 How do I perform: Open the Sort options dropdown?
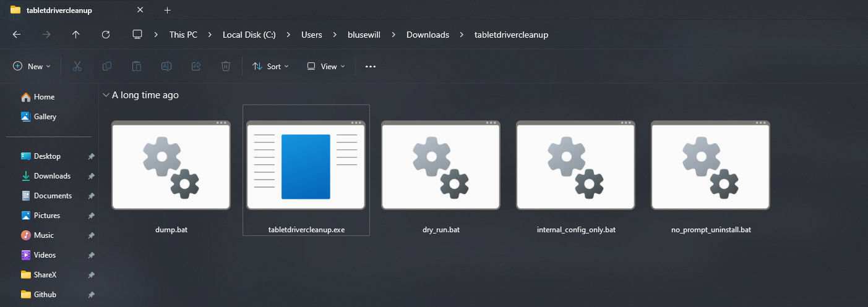270,66
